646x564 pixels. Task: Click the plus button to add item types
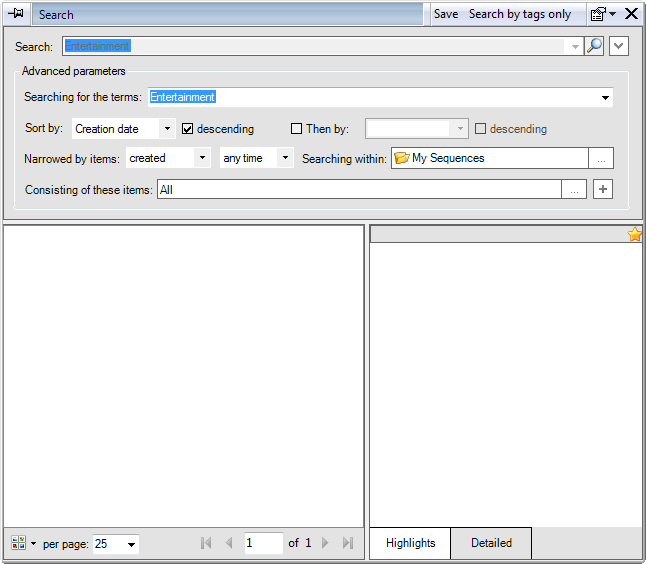click(x=603, y=189)
